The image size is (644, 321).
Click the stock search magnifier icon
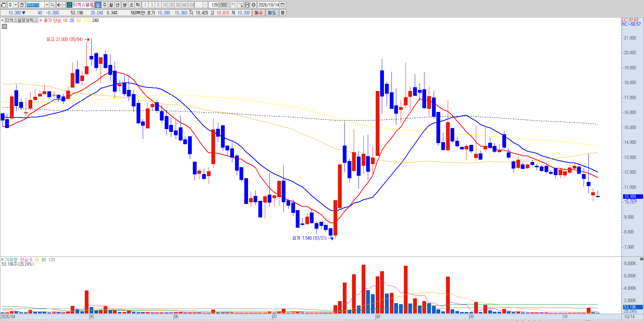[52, 5]
